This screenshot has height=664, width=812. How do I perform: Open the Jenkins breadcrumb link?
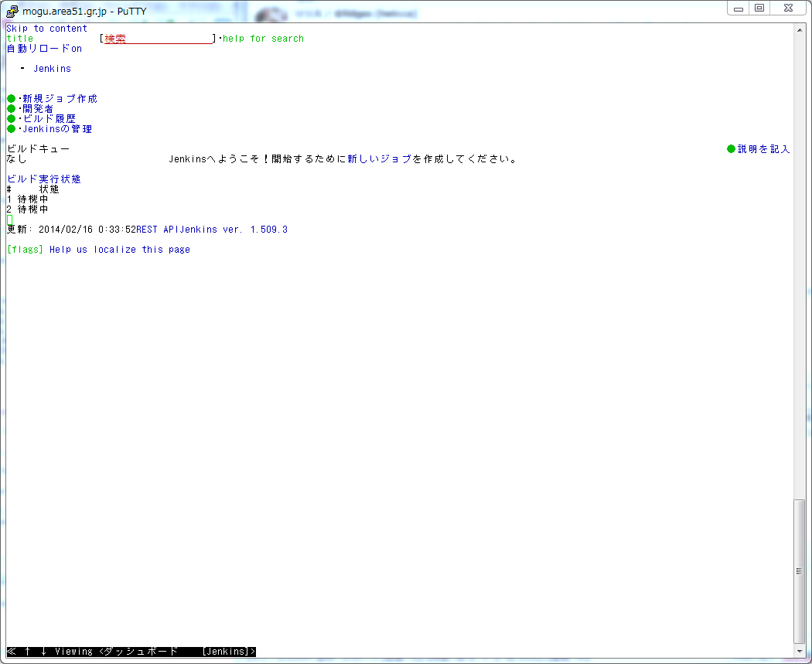tap(53, 69)
